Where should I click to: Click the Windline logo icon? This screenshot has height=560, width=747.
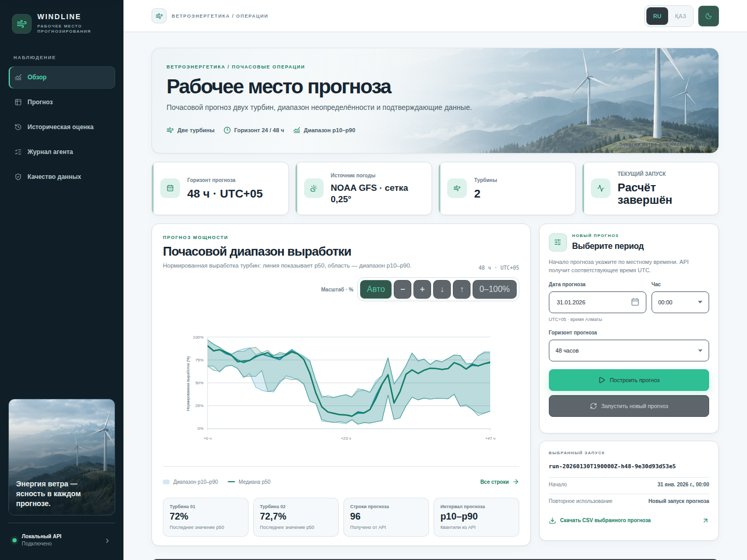(22, 24)
